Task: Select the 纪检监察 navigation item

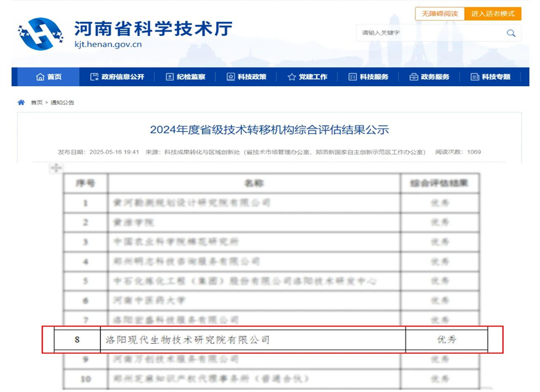Action: [x=185, y=76]
